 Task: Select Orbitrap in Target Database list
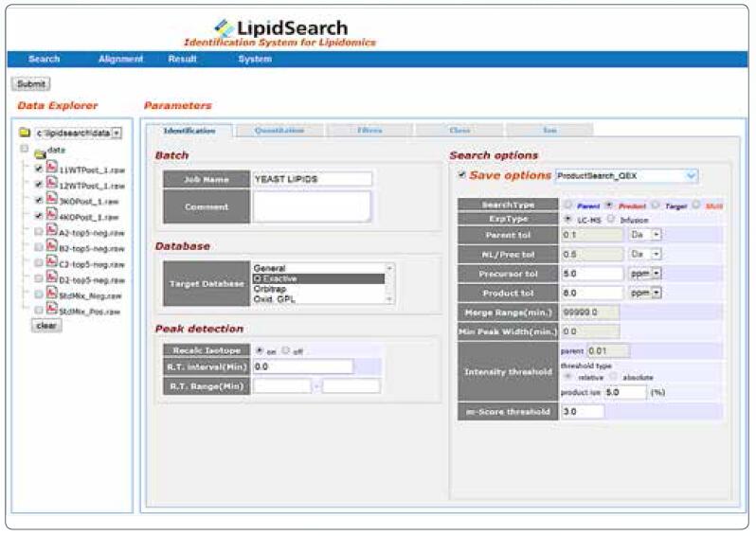[x=318, y=289]
